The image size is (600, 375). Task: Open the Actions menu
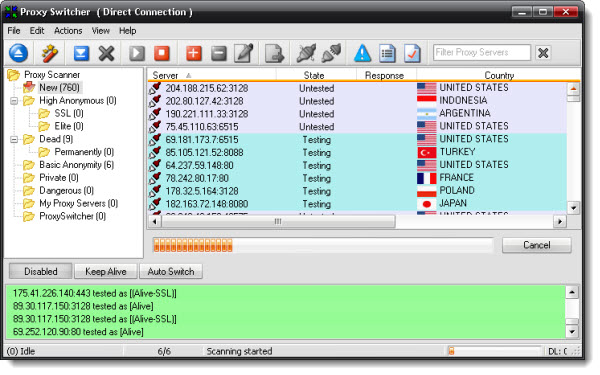[68, 31]
